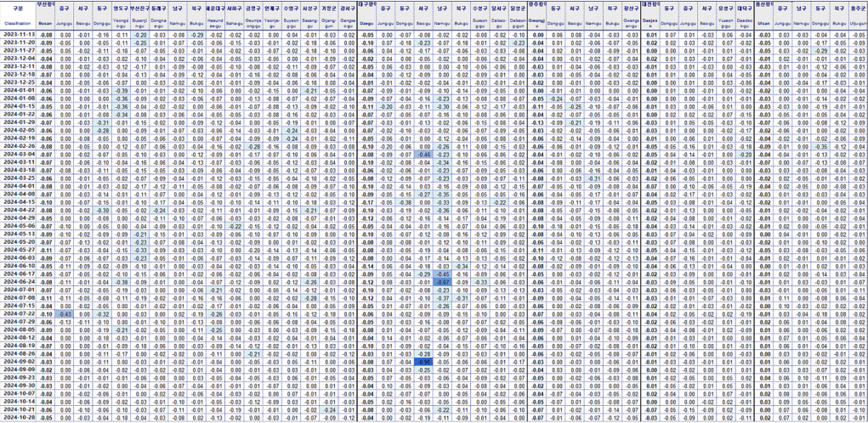Select the date cell 2023-11-13
Viewport: 868px width, 423px height.
[18, 35]
